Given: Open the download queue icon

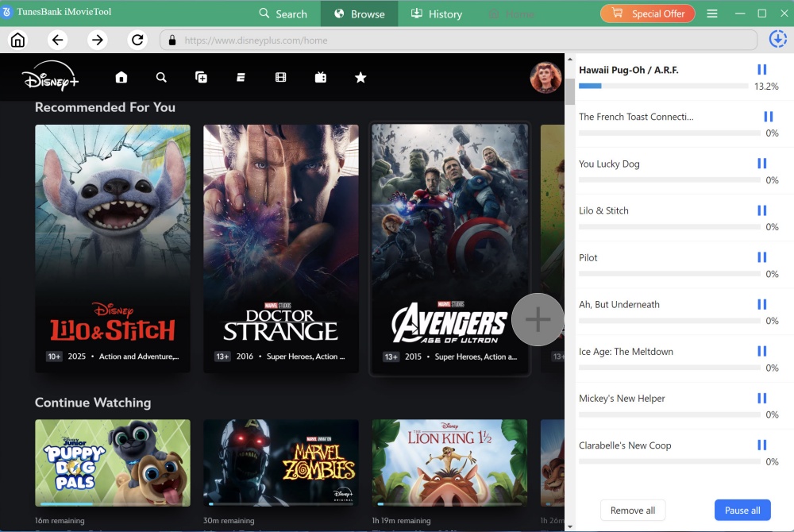Looking at the screenshot, I should click(x=777, y=40).
